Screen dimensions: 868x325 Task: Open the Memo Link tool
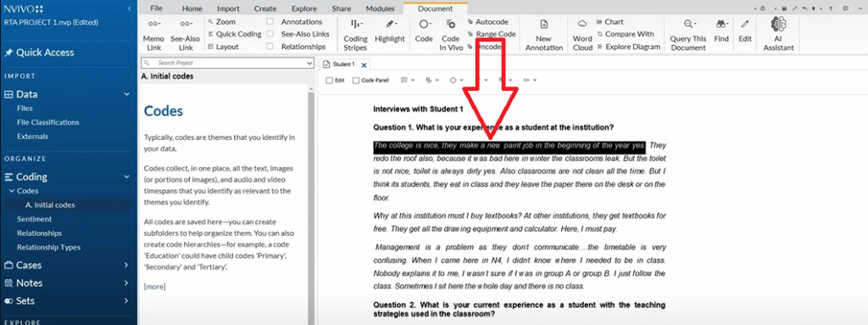point(153,35)
